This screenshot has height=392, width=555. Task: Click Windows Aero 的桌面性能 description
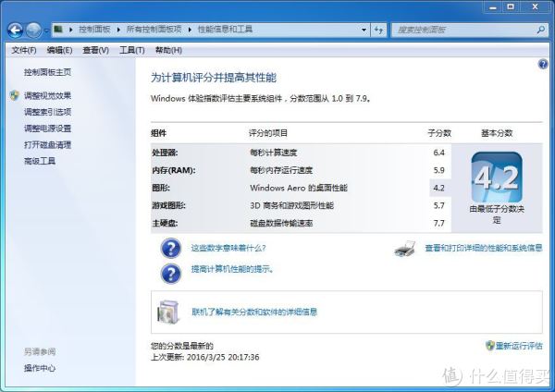pos(299,188)
